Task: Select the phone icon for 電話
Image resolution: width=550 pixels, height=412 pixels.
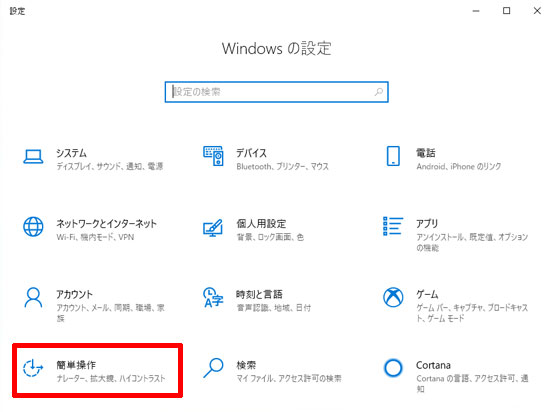Action: coord(393,156)
